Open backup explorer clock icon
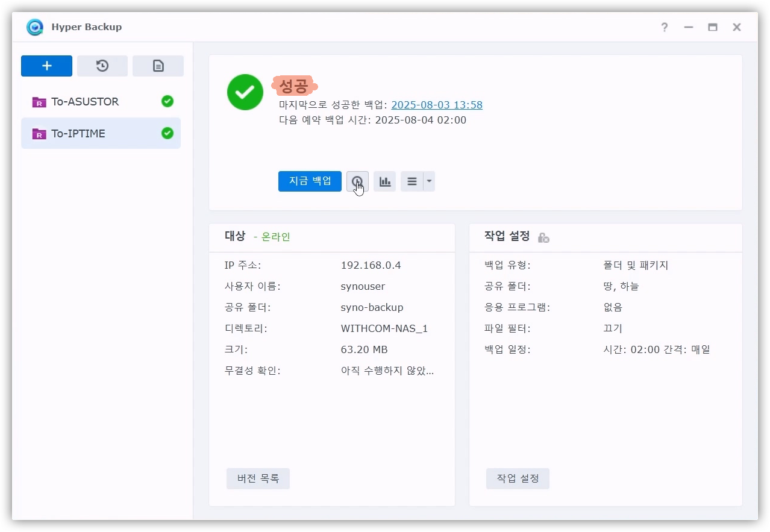 tap(357, 181)
